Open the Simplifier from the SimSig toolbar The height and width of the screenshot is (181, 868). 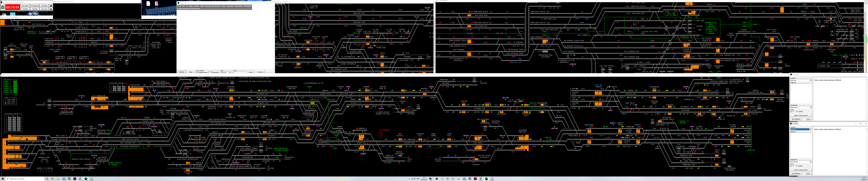(x=44, y=6)
